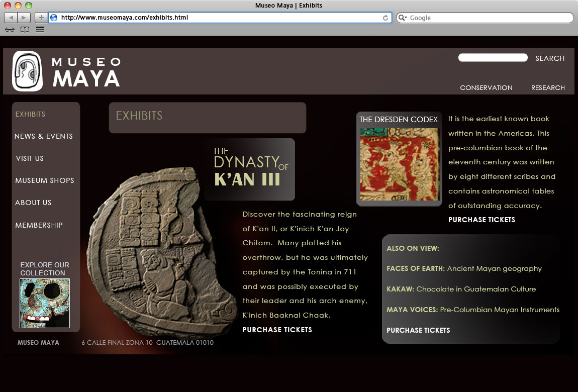Click the Dresden Codex exhibit image

click(399, 165)
